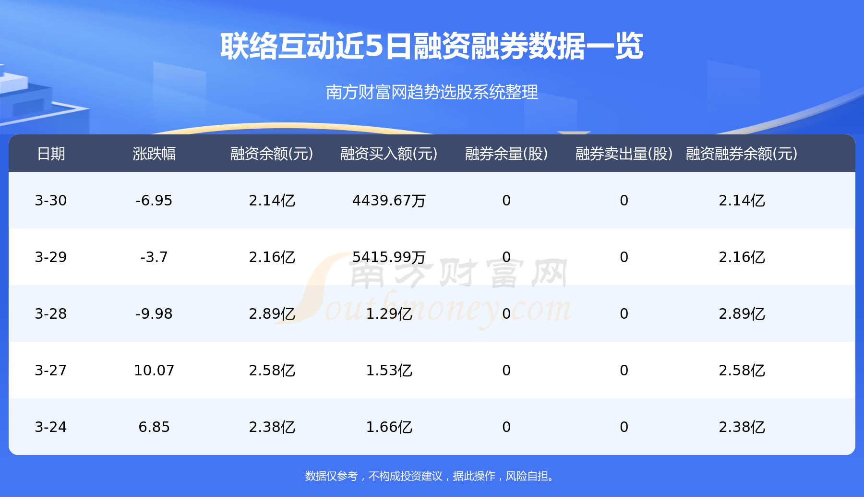The image size is (864, 504).
Task: Click the 3-27 row's 融券卖出量 zero
Action: coord(624,370)
